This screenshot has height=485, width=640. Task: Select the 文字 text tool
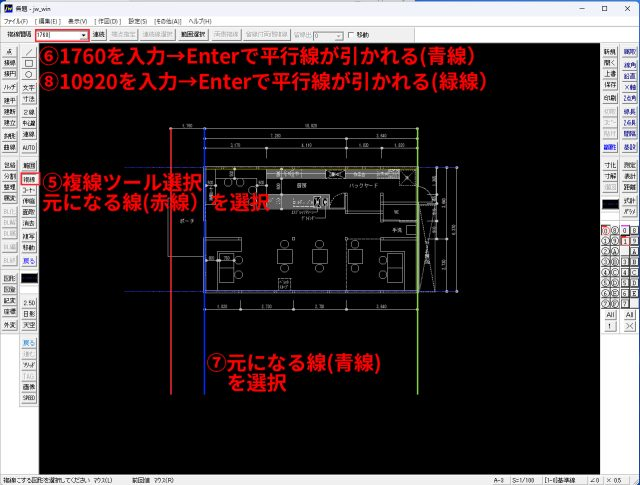[x=30, y=88]
